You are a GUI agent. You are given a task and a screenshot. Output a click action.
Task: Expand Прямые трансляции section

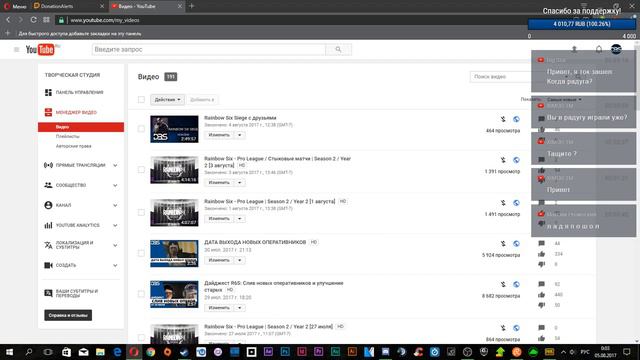click(x=115, y=165)
